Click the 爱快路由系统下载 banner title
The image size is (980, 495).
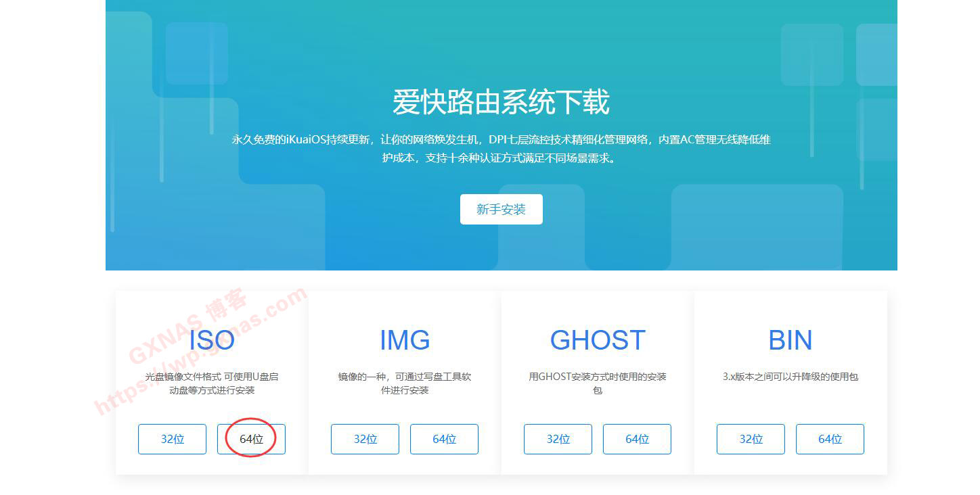(501, 102)
